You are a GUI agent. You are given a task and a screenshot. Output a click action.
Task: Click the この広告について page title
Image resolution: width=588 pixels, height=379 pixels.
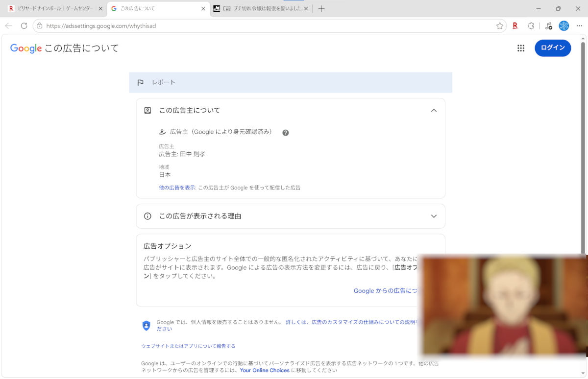pos(82,48)
